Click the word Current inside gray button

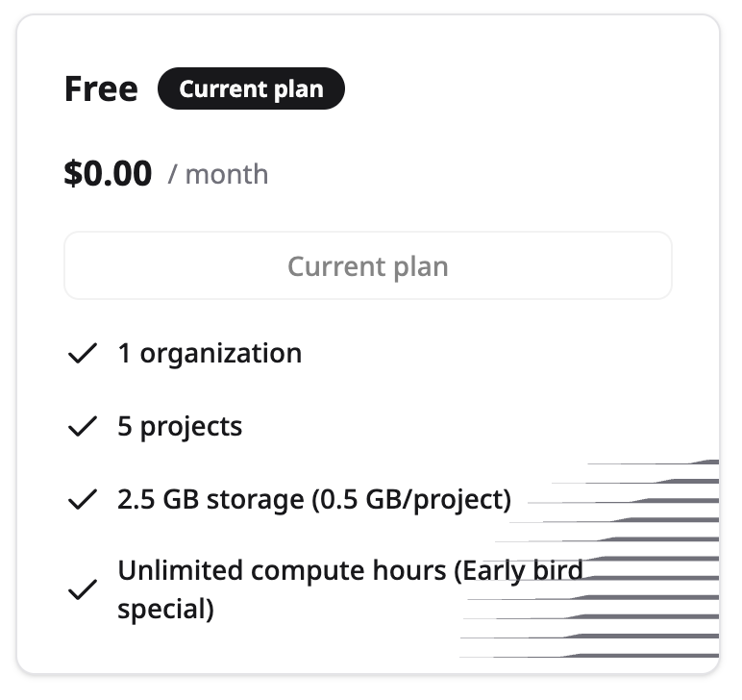336,266
